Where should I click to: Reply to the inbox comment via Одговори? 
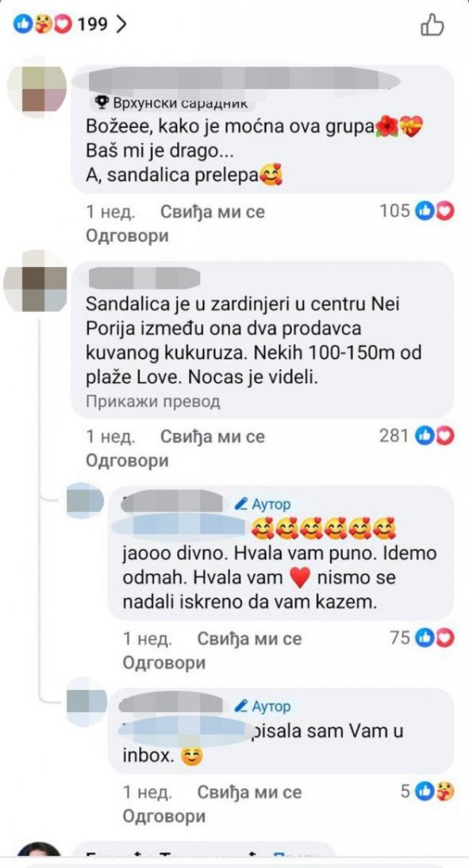(x=164, y=816)
